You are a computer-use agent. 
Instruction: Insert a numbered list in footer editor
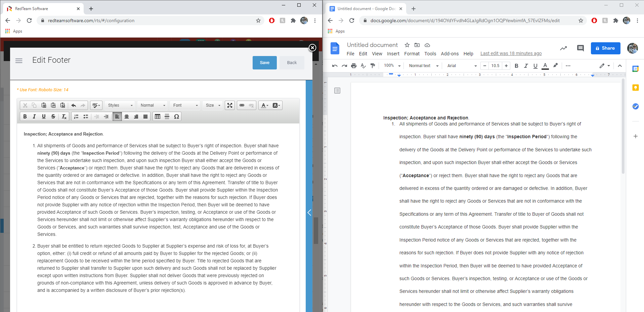76,116
